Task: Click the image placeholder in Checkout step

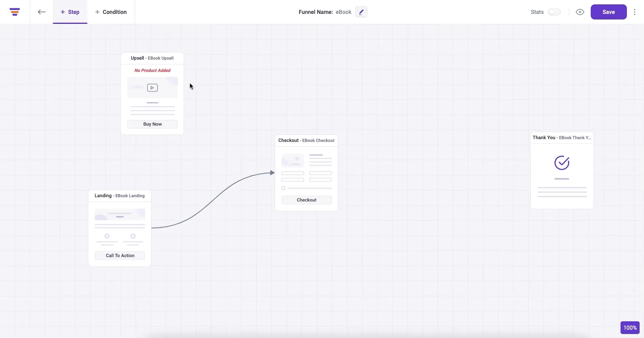Action: (293, 160)
